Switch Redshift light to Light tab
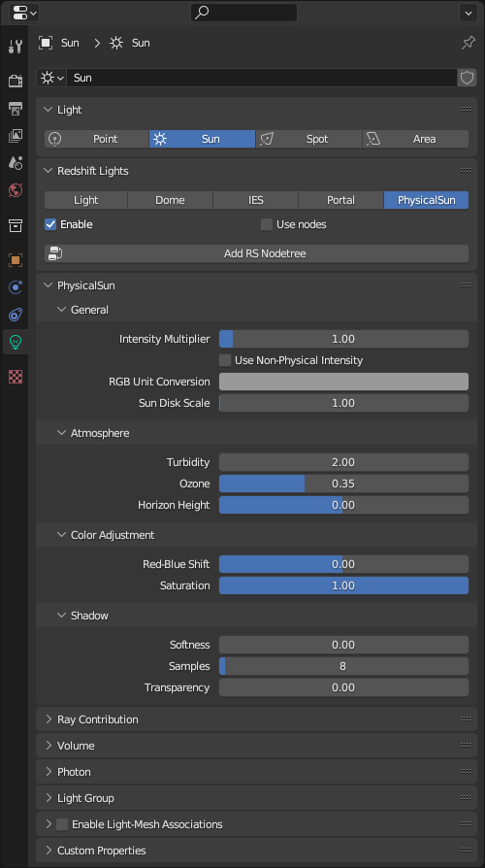Viewport: 485px width, 868px height. pos(85,200)
